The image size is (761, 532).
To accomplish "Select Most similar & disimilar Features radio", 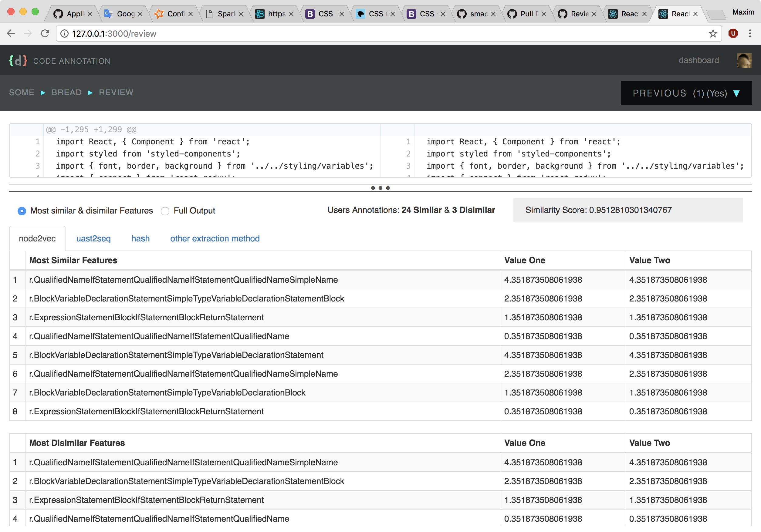I will pos(22,211).
